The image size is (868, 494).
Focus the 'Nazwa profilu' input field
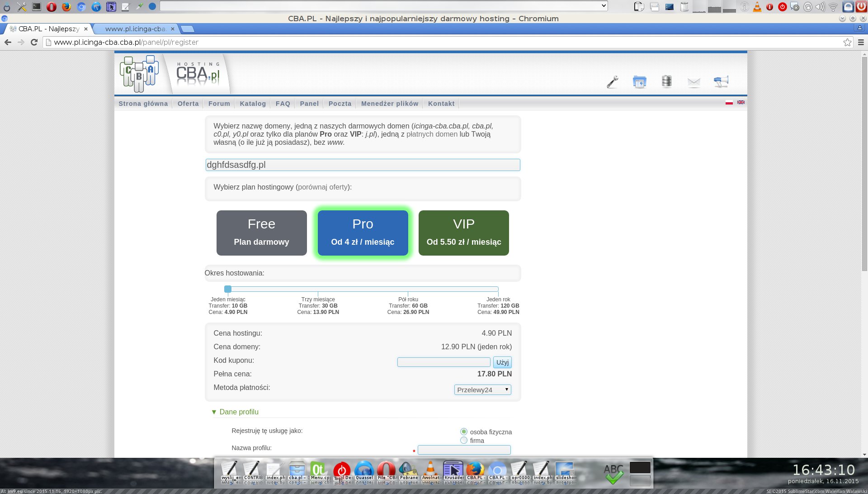(464, 450)
